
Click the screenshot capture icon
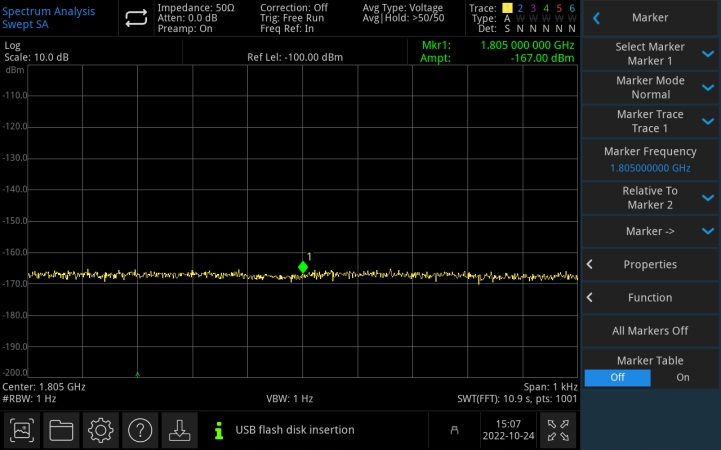[22, 430]
